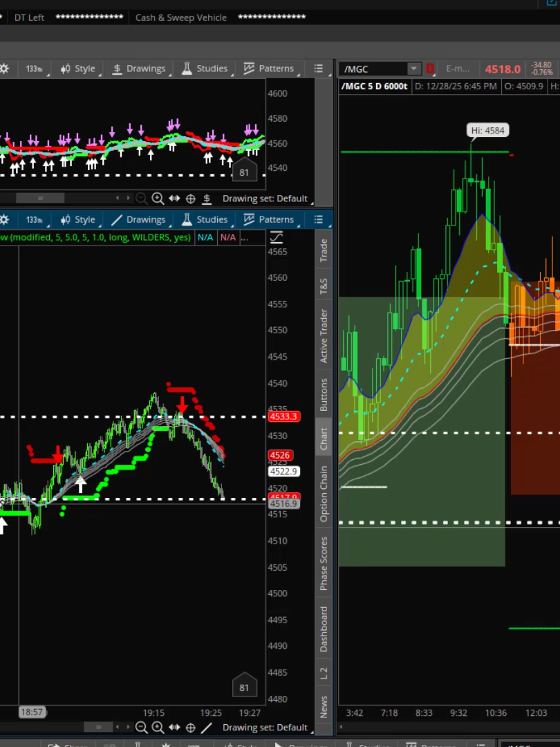
Task: Click the horizontal scrollbar thumb under upper chart
Action: pos(41,198)
